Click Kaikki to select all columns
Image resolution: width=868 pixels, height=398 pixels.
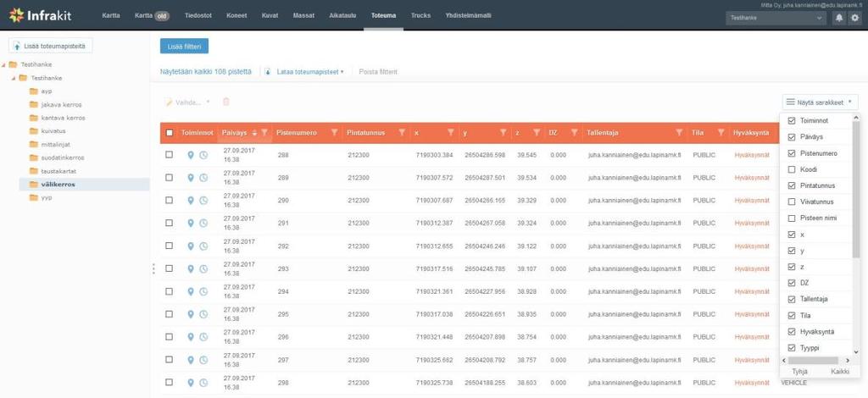click(840, 372)
